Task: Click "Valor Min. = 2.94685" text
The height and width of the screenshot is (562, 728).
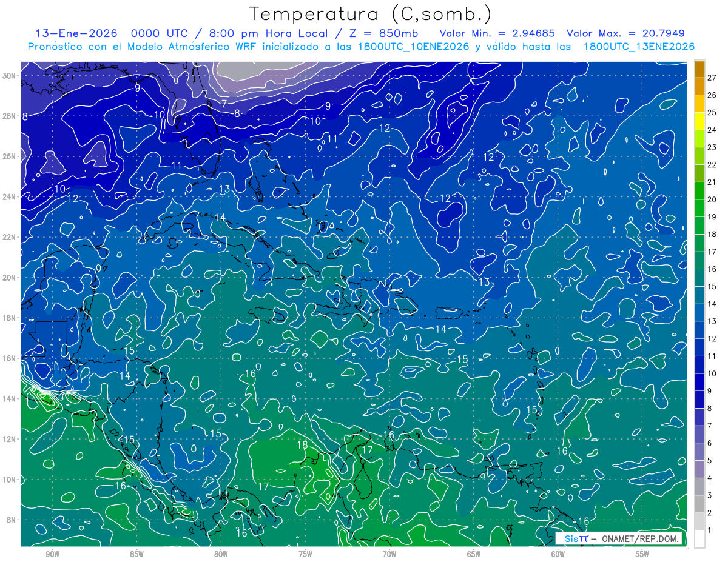Action: pos(498,33)
